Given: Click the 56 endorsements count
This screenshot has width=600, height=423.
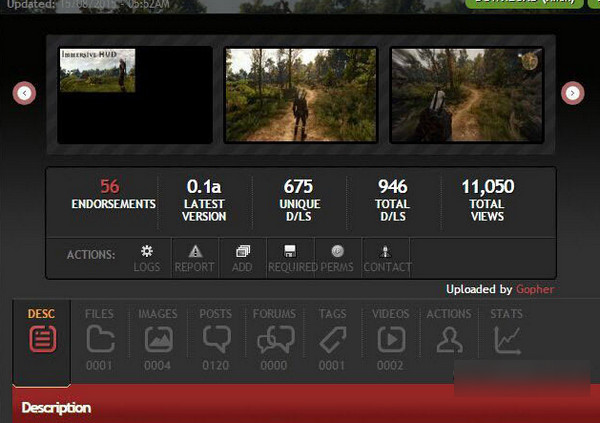Looking at the screenshot, I should point(110,186).
